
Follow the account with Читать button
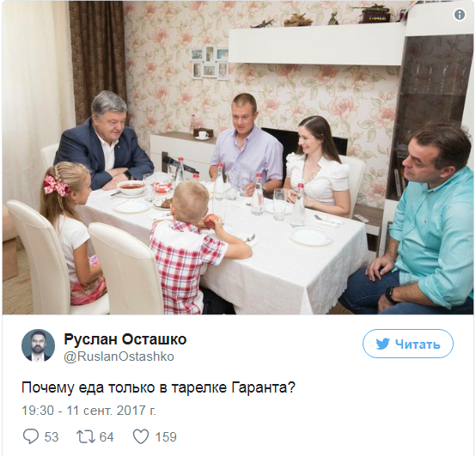(x=408, y=344)
